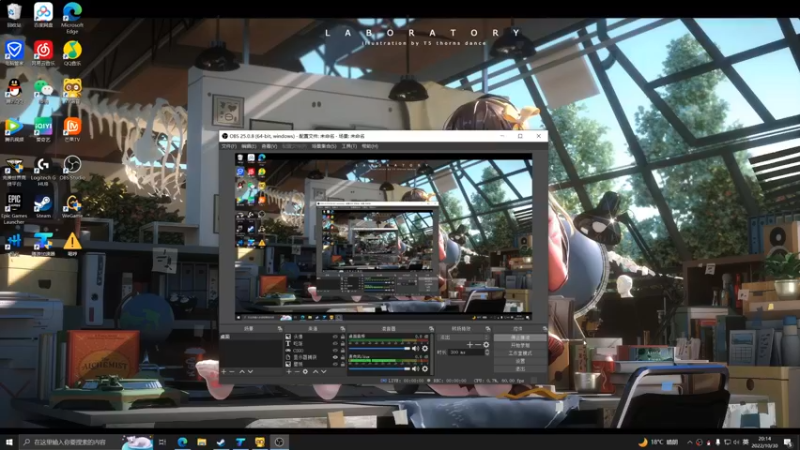Toggle visibility of bottom source row
This screenshot has width=800, height=450.
click(335, 364)
